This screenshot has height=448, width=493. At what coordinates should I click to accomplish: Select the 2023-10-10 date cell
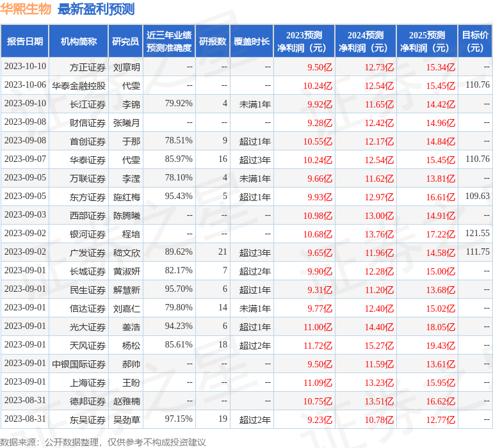(25, 67)
